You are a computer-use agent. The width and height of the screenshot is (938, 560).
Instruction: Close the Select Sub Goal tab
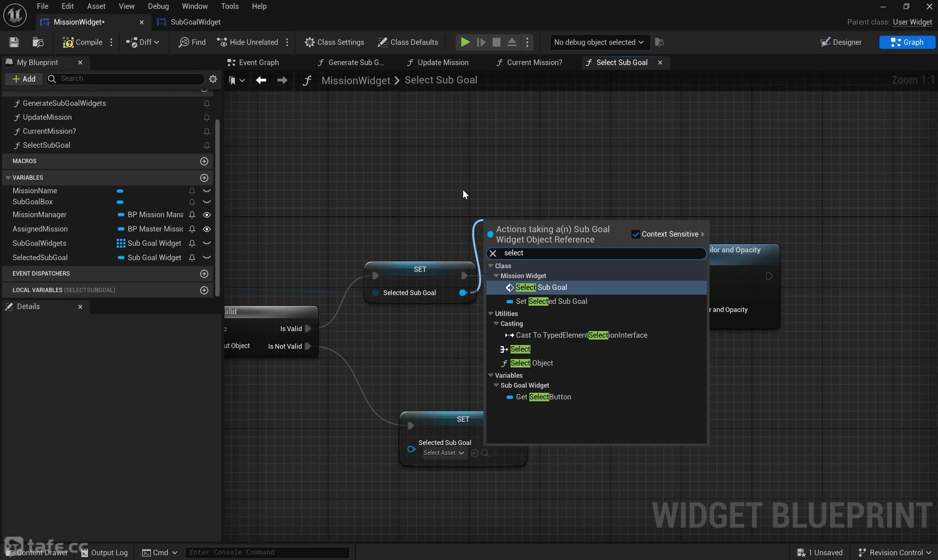[660, 62]
